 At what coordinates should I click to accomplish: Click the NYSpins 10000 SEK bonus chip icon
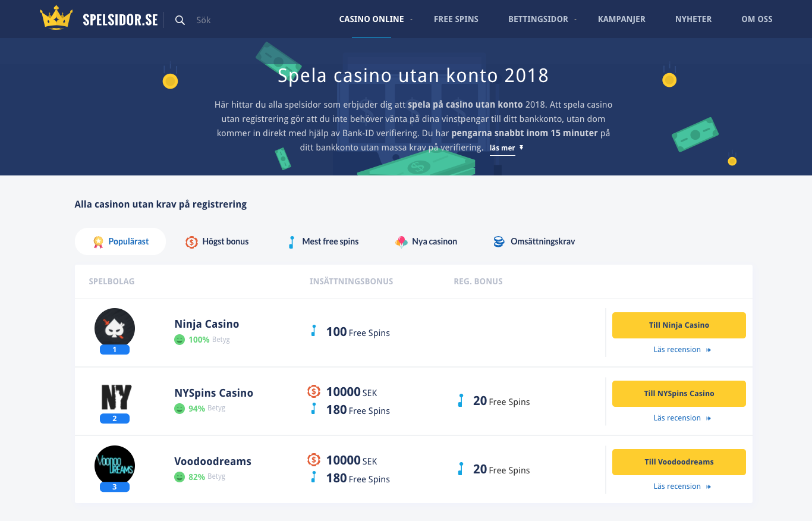314,391
